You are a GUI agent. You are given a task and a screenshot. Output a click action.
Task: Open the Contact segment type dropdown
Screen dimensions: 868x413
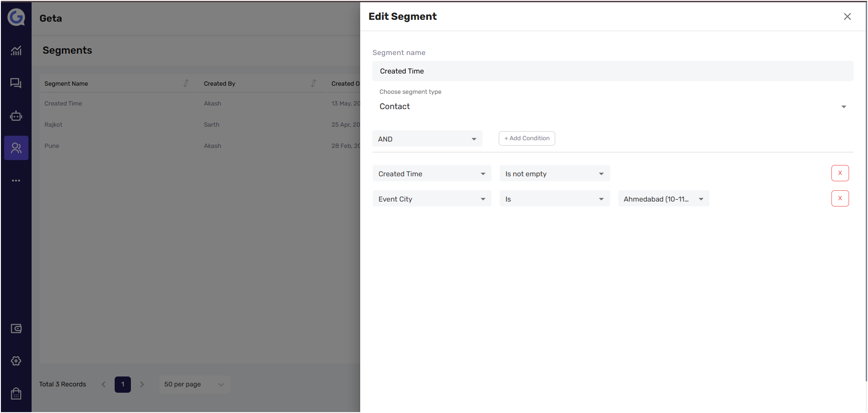613,106
